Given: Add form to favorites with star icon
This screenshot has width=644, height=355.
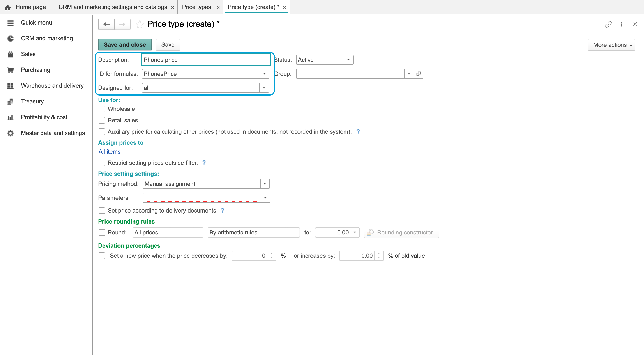Looking at the screenshot, I should tap(140, 24).
